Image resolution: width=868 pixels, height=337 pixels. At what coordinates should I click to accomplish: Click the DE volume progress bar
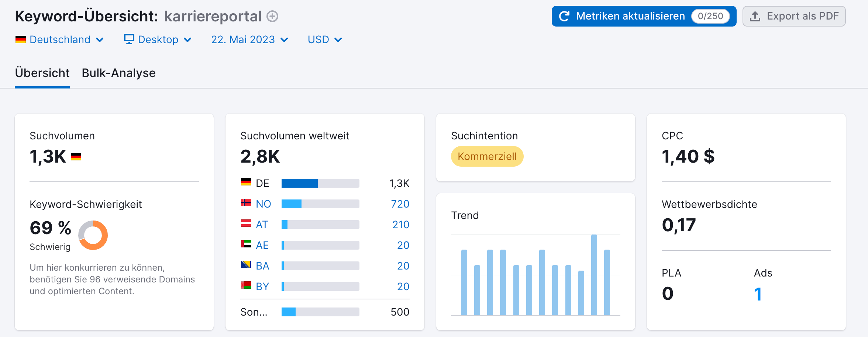pos(320,183)
